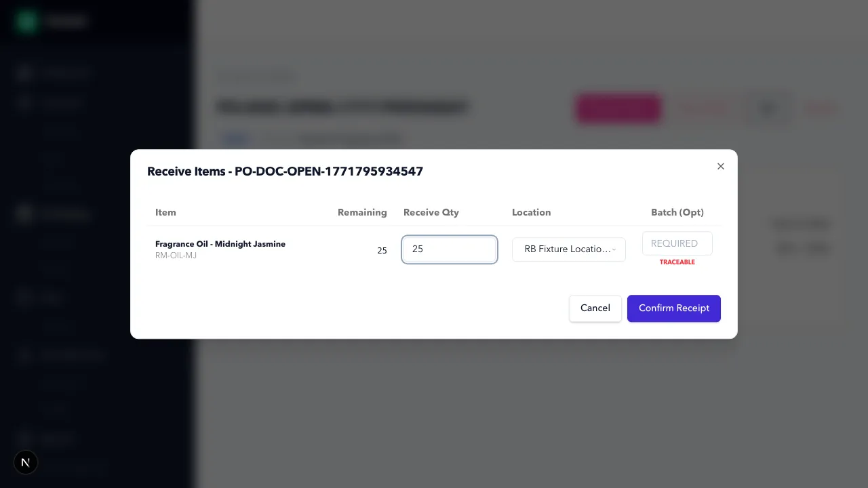Click the pink primary button behind the dialog
This screenshot has width=868, height=488.
point(618,109)
